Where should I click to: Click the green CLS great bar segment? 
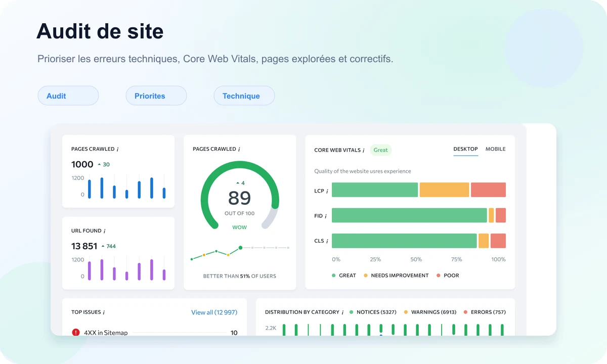404,241
